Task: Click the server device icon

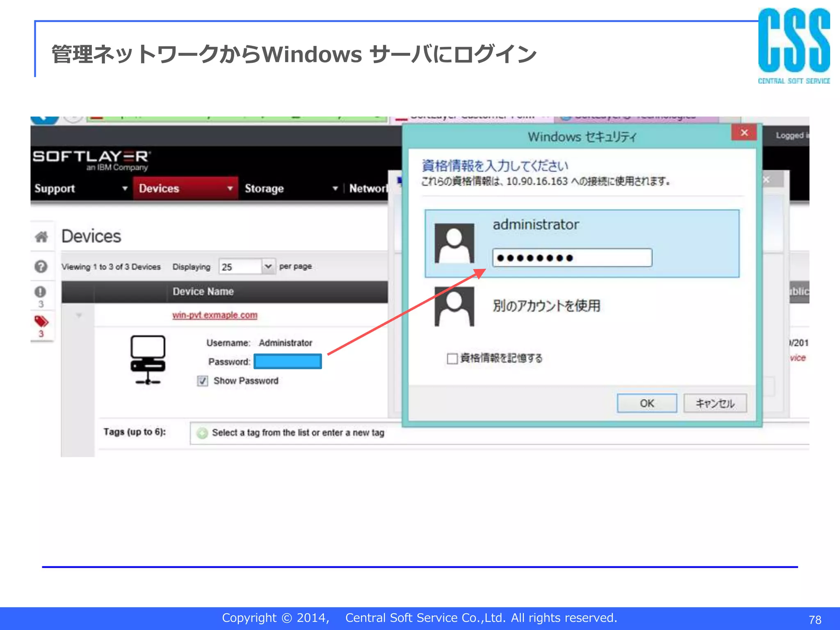Action: [148, 360]
